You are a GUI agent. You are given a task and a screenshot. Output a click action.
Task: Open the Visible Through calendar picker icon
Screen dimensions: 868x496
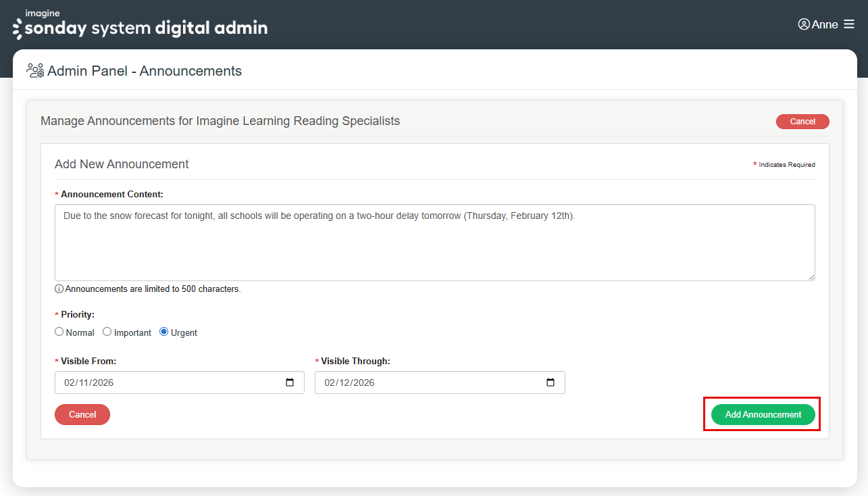[x=551, y=382]
